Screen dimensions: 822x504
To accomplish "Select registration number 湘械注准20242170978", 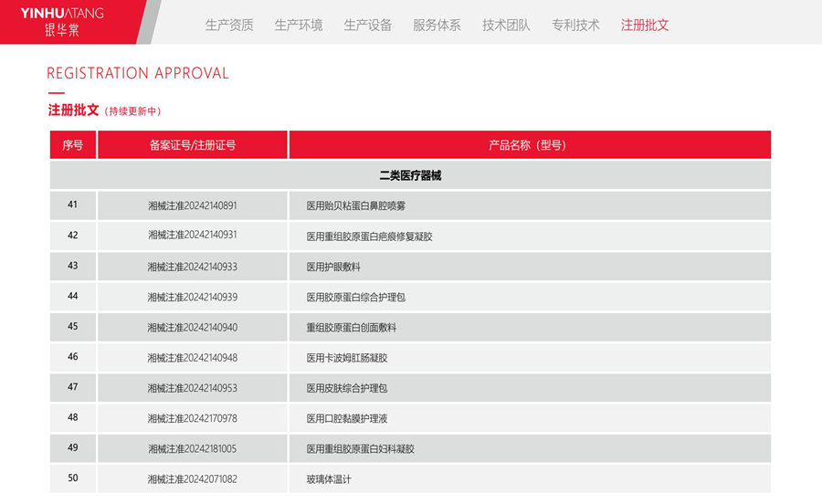I will (x=193, y=418).
